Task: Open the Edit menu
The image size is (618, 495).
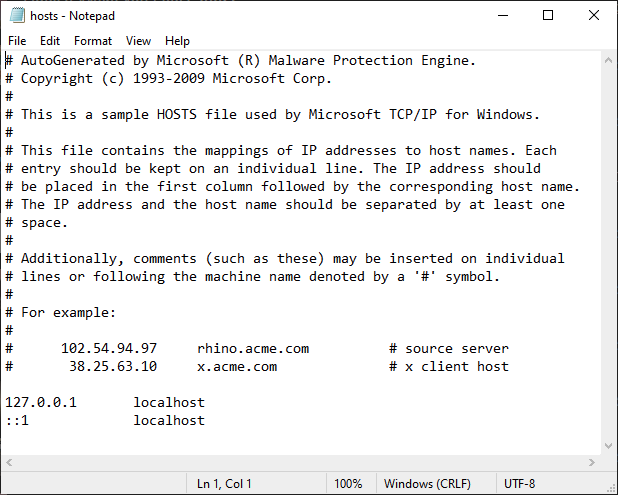Action: (x=50, y=41)
